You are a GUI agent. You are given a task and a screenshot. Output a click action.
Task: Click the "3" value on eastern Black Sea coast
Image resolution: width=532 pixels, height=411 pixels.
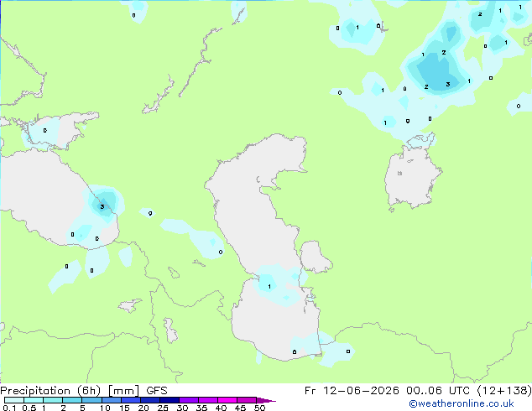[x=102, y=206]
